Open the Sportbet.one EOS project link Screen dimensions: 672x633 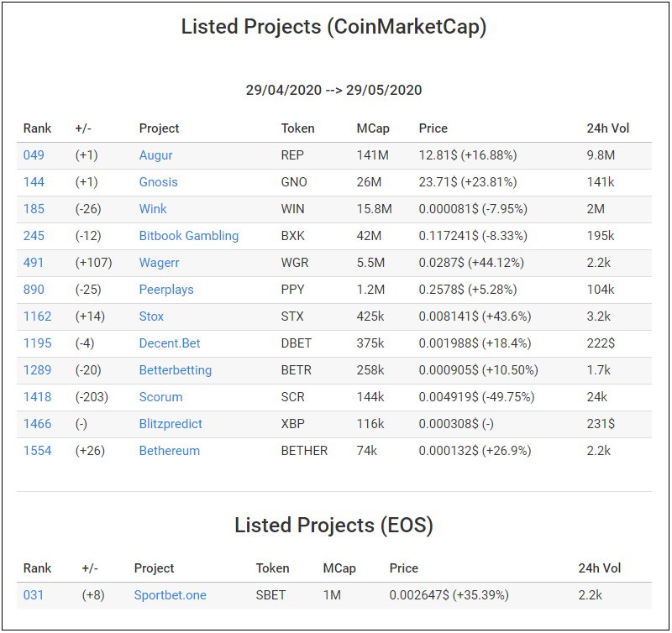(171, 595)
